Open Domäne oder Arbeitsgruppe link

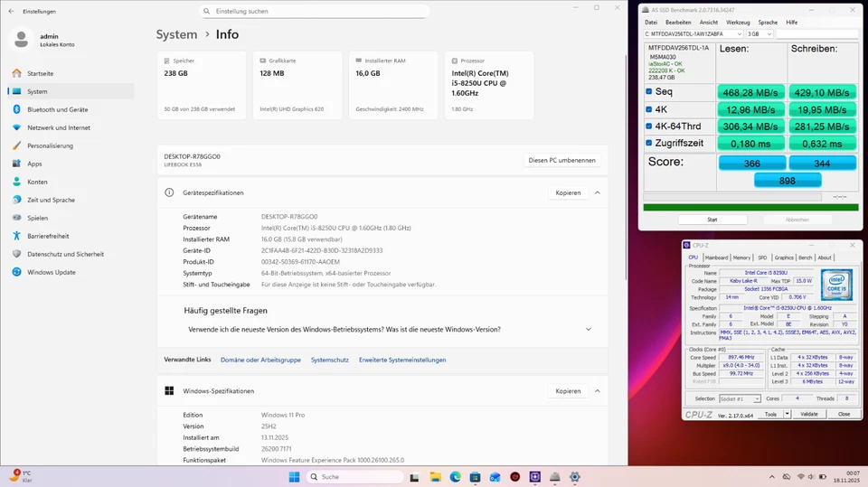click(260, 360)
